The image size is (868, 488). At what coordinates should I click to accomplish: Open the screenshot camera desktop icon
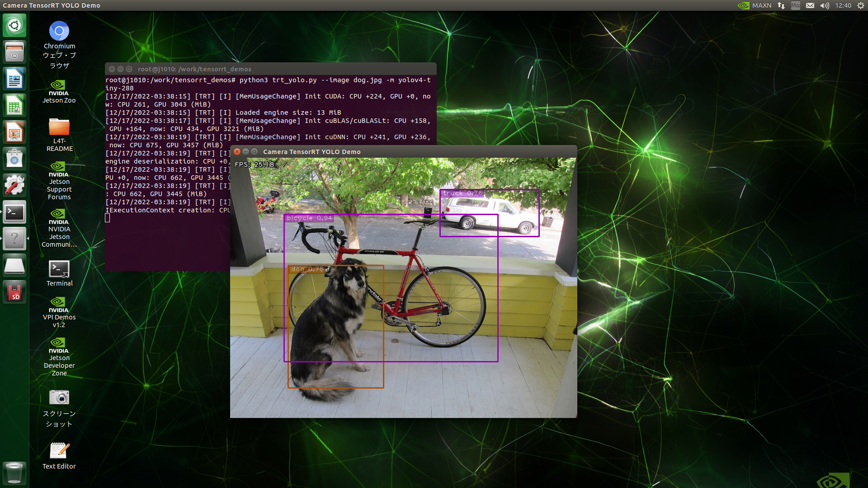point(59,397)
